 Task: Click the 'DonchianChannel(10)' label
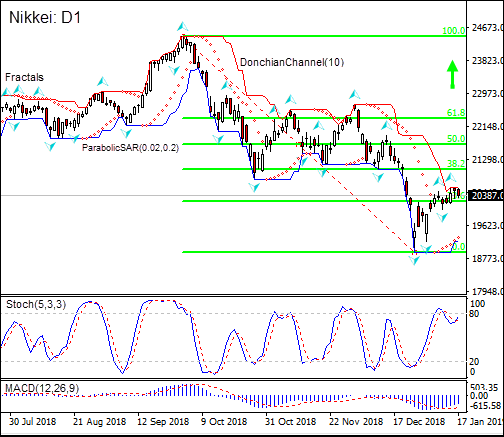pyautogui.click(x=292, y=62)
